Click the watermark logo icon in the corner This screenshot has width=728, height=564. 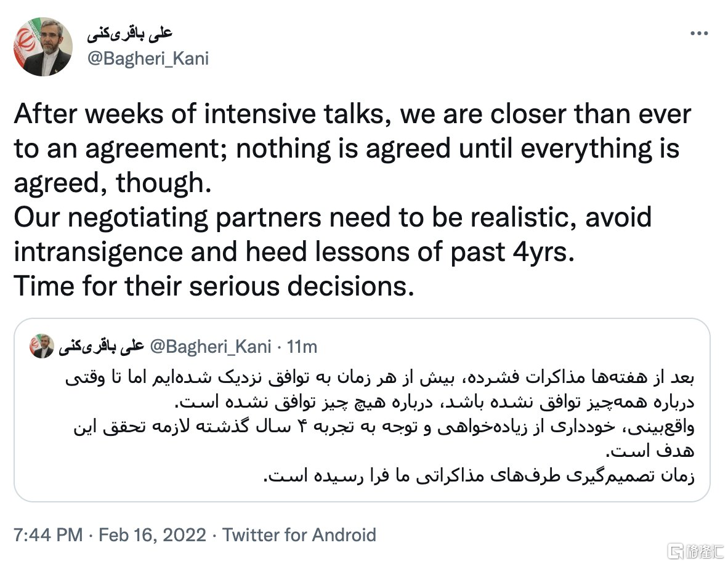(675, 551)
